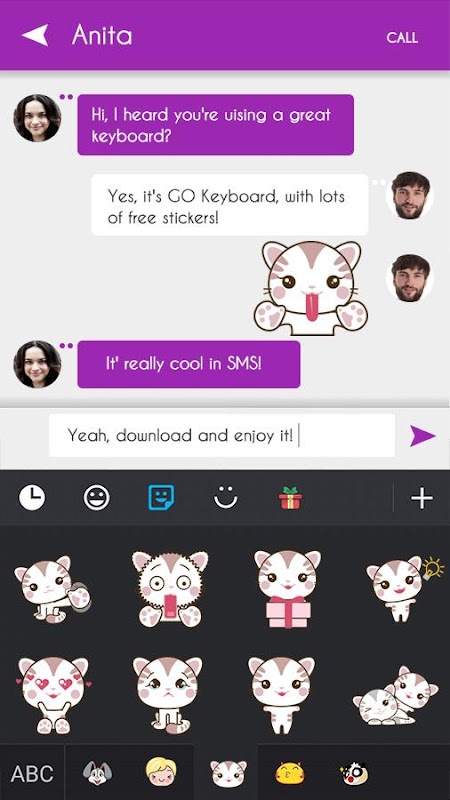This screenshot has height=800, width=450.
Task: Switch to the emoji face tab
Action: point(96,497)
